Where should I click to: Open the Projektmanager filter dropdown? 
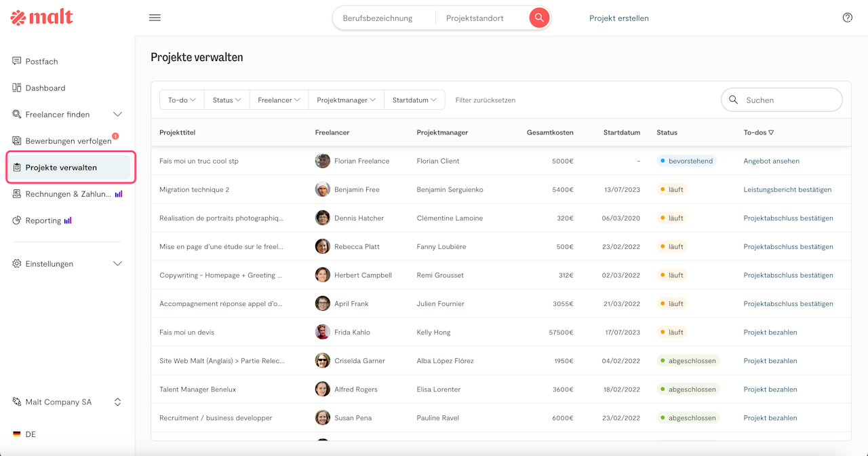[x=346, y=100]
